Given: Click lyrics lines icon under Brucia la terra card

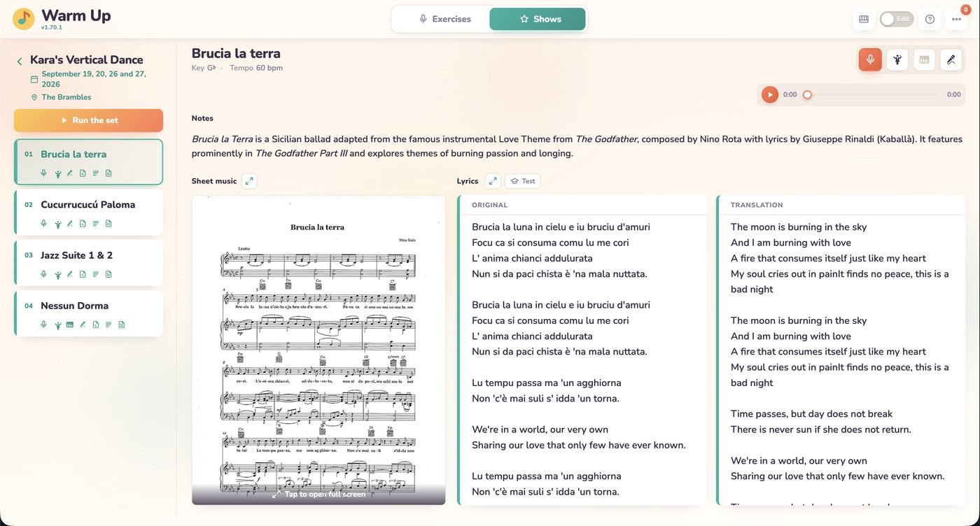Looking at the screenshot, I should [95, 173].
